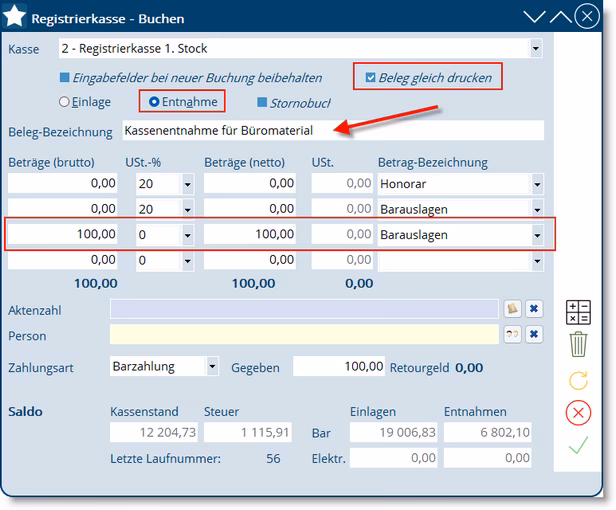The width and height of the screenshot is (616, 510).
Task: Confirm booking with green checkmark
Action: pos(578,445)
